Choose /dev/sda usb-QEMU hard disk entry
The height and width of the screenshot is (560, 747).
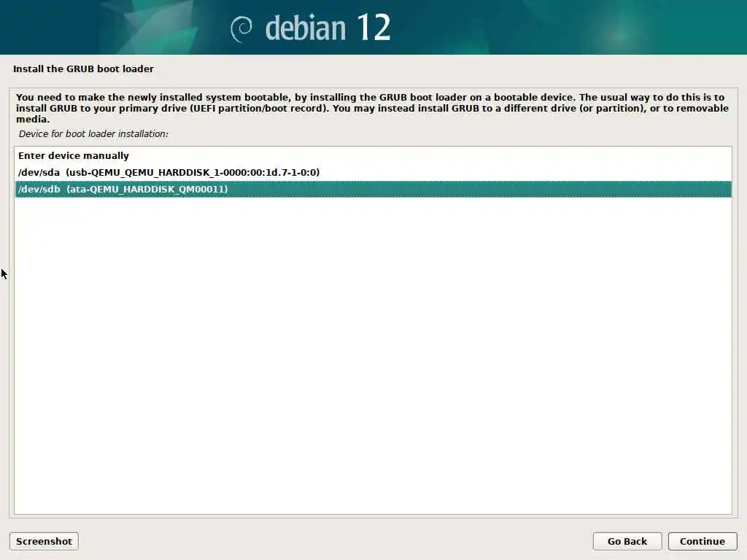coord(373,172)
